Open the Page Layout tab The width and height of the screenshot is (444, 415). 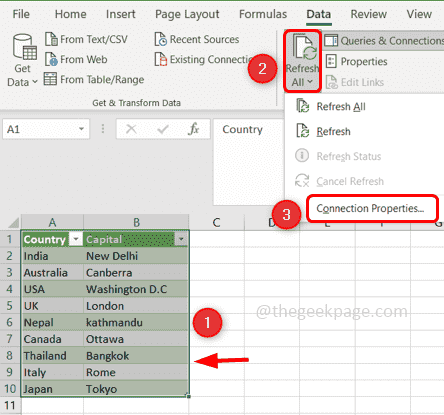pos(187,14)
